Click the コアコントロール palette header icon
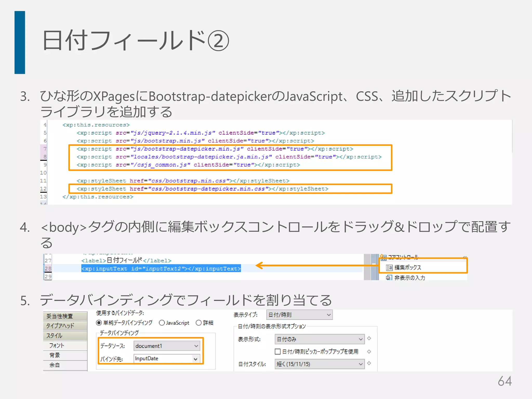This screenshot has width=532, height=399. point(383,257)
